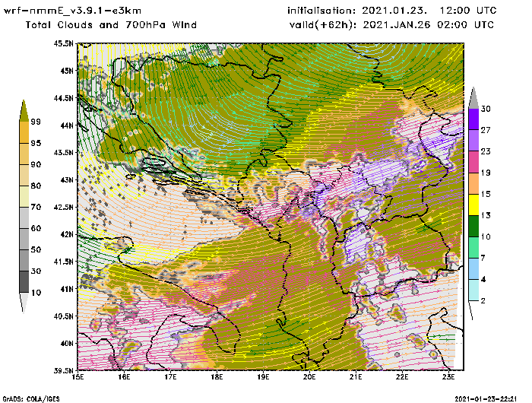Click the '95' value on cloud legend
This screenshot has height=403, width=532.
(36, 143)
